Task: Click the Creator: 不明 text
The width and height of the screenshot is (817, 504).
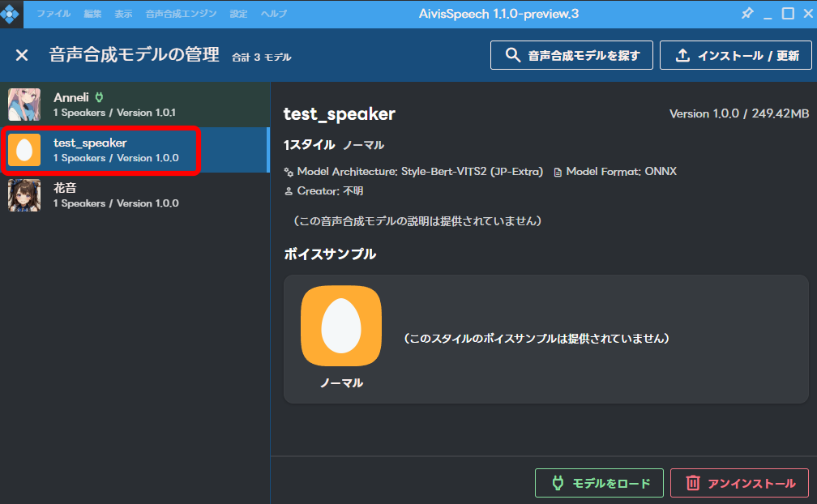Action: coord(331,191)
